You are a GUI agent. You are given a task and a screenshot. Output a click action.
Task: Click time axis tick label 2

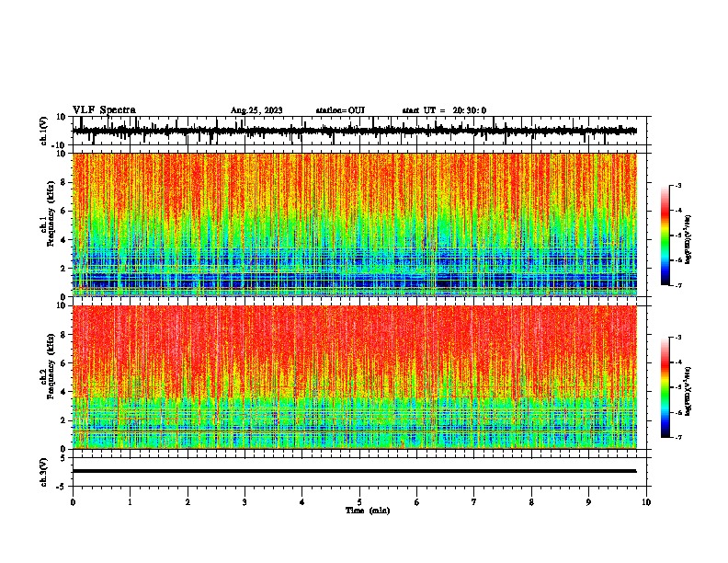point(188,502)
